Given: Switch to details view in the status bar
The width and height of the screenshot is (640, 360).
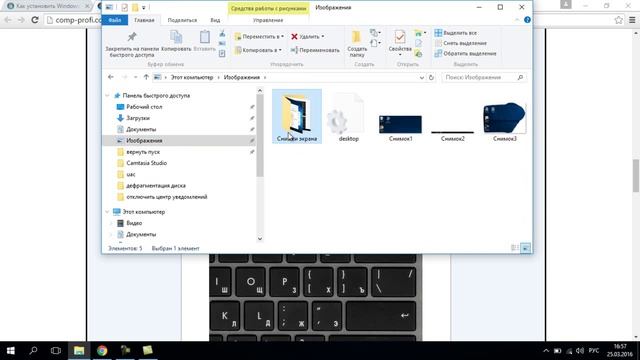Looking at the screenshot, I should pyautogui.click(x=515, y=248).
